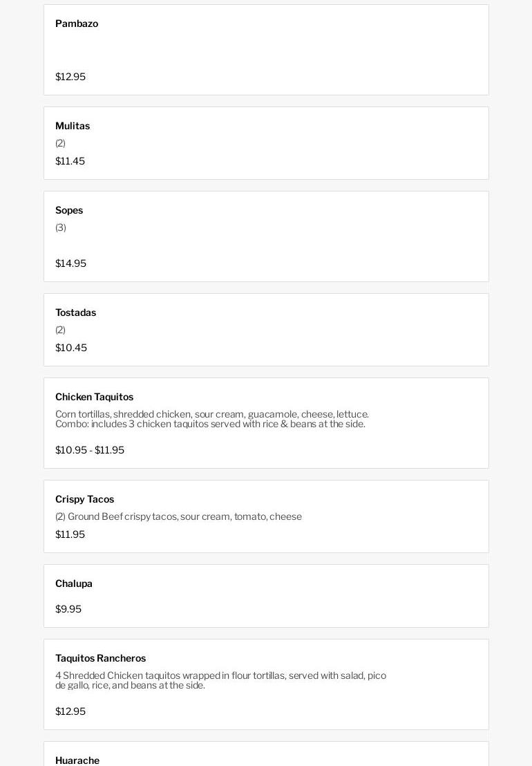The height and width of the screenshot is (766, 532).
Task: Click the Chicken Taquitos ingredients description
Action: pos(211,419)
